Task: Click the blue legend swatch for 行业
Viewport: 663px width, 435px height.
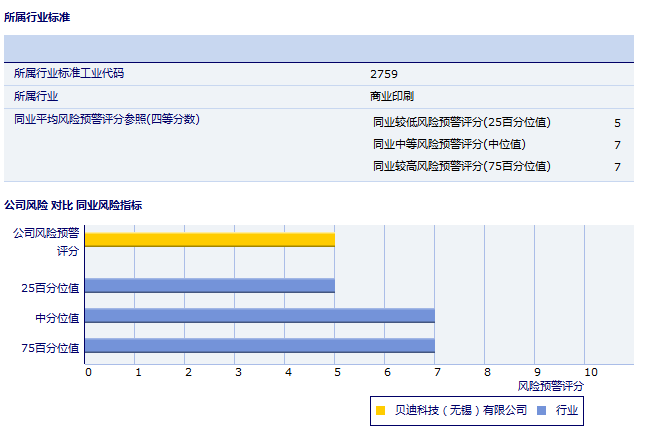Action: point(541,410)
